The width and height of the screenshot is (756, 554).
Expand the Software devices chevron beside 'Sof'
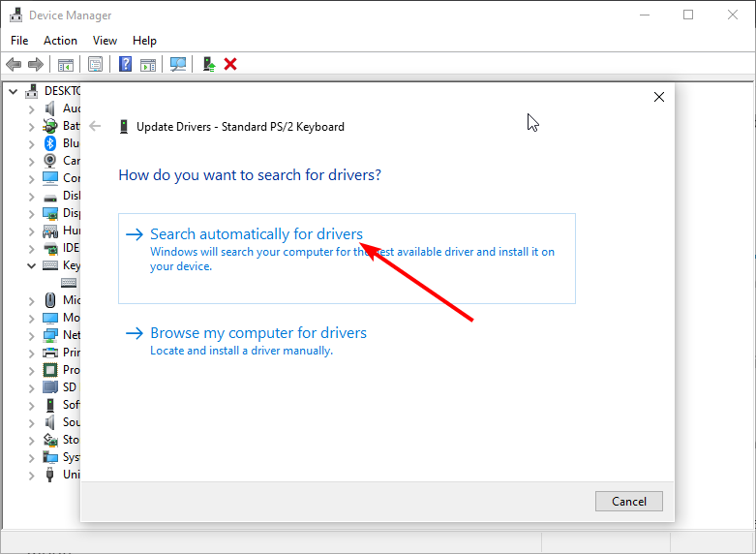pyautogui.click(x=31, y=406)
